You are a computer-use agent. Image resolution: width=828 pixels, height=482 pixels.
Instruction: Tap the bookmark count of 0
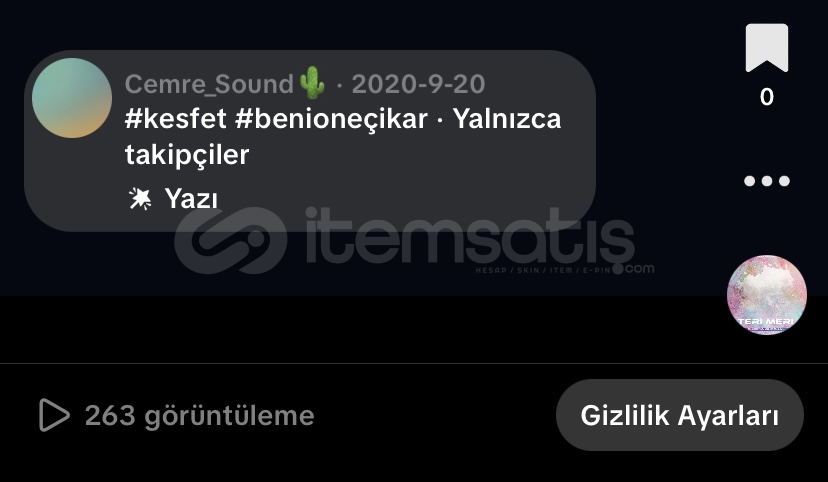(767, 97)
